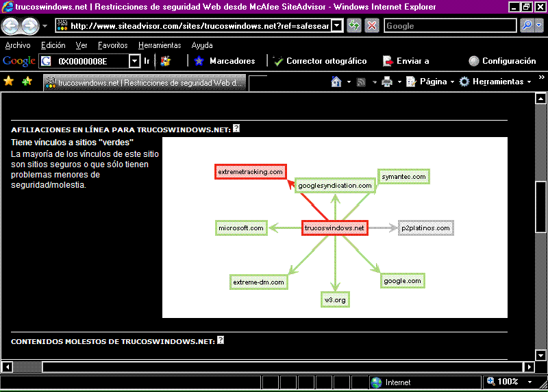
Task: Expand the Google toolbar search history dropdown
Action: (134, 61)
